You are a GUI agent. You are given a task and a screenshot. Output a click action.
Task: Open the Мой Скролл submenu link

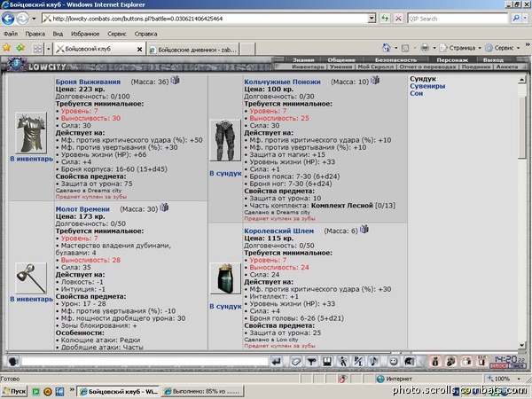376,66
